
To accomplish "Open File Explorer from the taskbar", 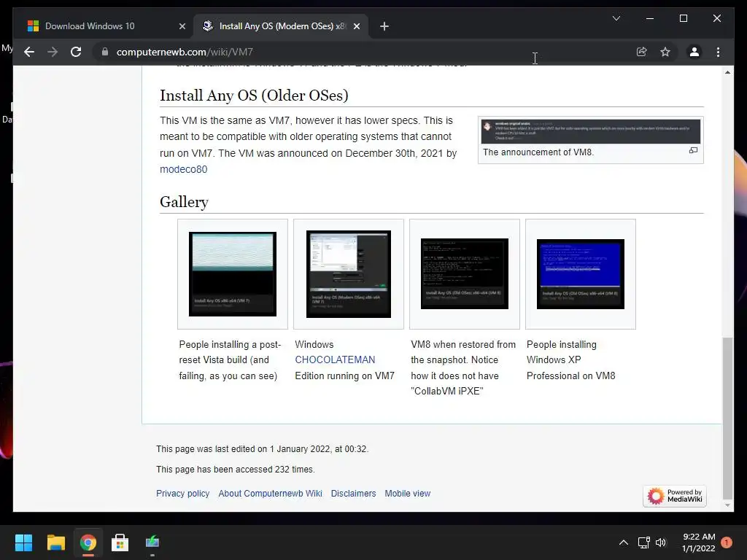I will (x=55, y=542).
